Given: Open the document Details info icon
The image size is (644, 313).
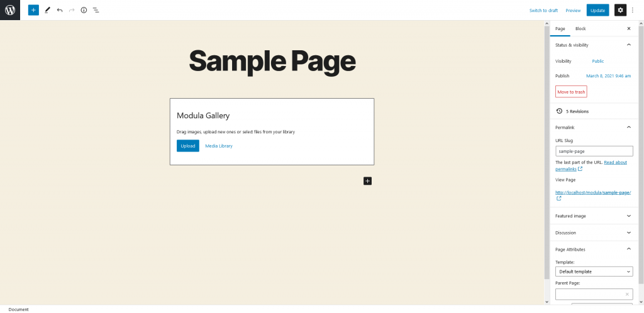Looking at the screenshot, I should pos(84,10).
